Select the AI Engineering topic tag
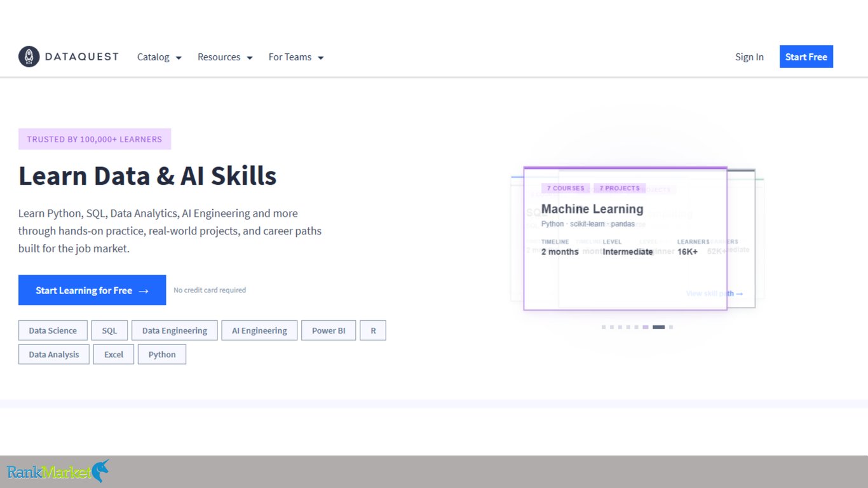868x488 pixels. pos(259,330)
